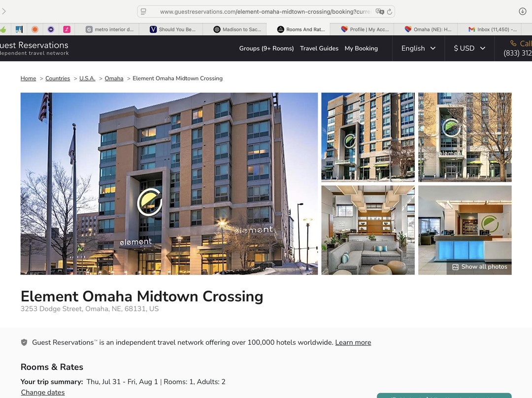The image size is (532, 398).
Task: Open the pinned pink tab icon
Action: 66,30
